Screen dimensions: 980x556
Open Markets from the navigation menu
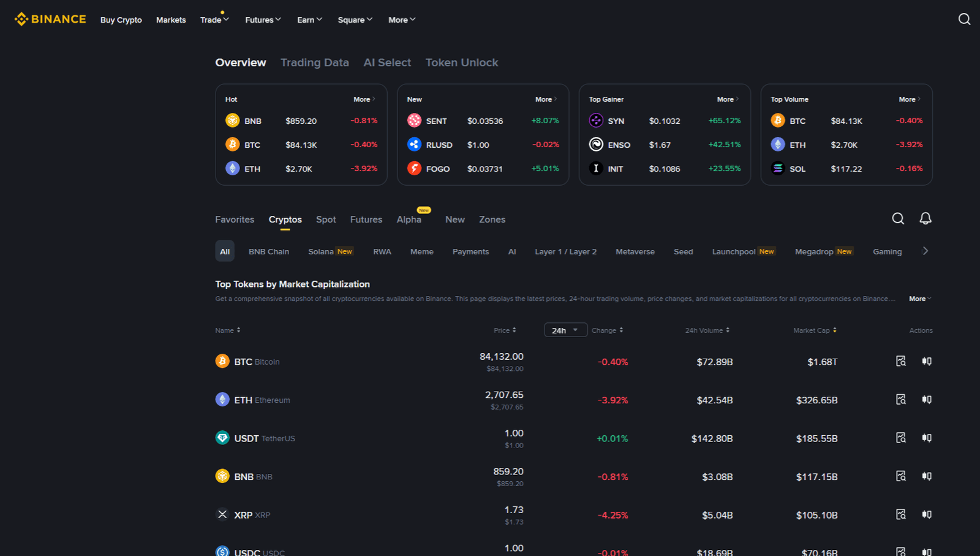pos(171,20)
